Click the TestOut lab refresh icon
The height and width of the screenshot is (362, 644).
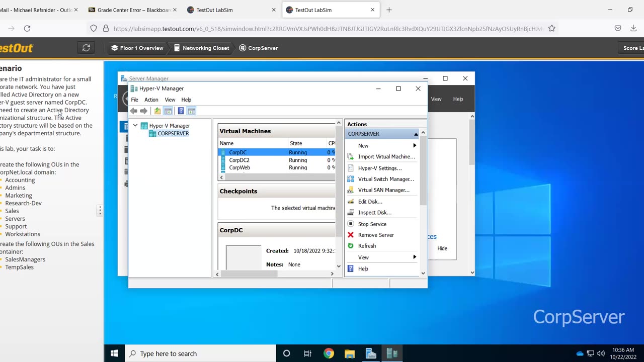pyautogui.click(x=86, y=48)
